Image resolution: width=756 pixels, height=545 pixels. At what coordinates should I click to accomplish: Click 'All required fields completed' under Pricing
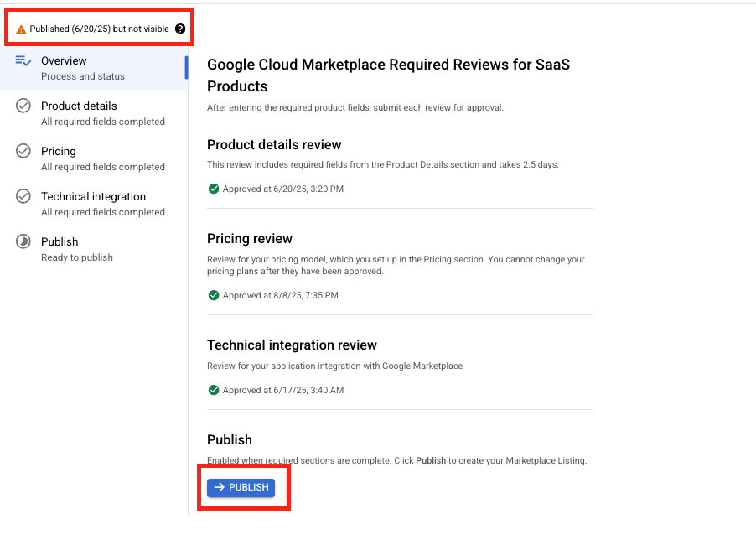tap(103, 167)
